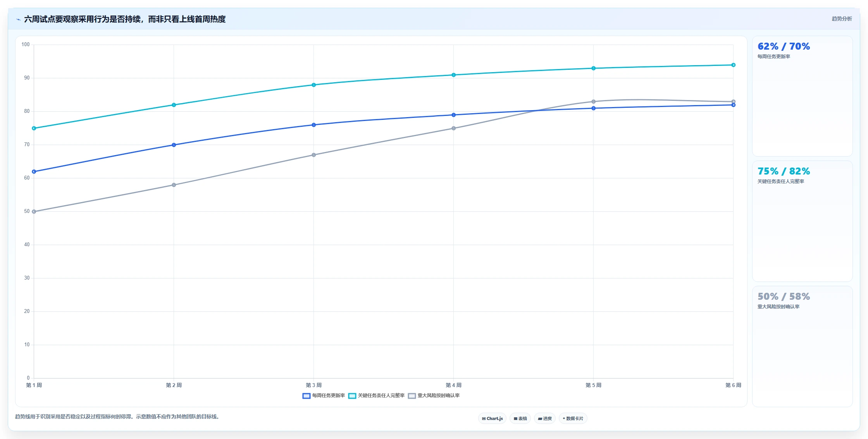
Task: Toggle 关键任务责任人完整率 legend item
Action: pyautogui.click(x=376, y=396)
